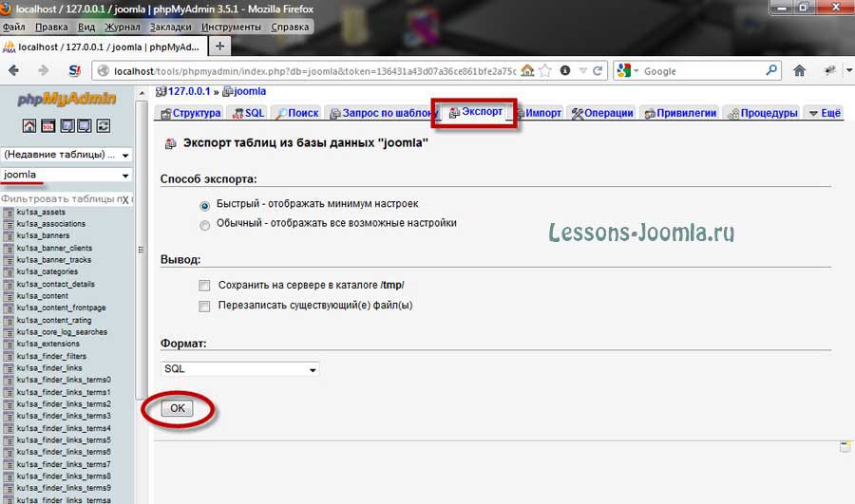This screenshot has width=855, height=504.
Task: Select the Быстрый export method radio button
Action: [x=205, y=204]
